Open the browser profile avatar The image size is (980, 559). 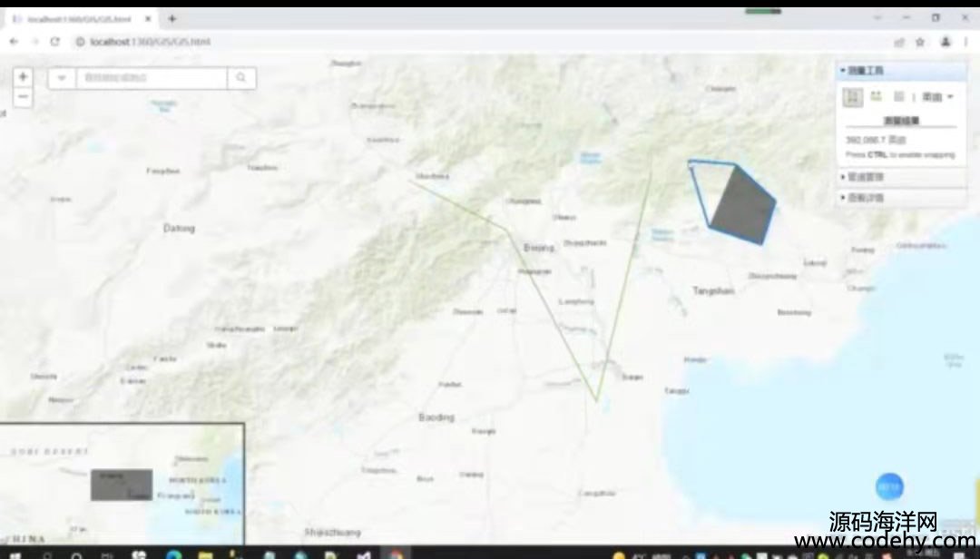946,42
